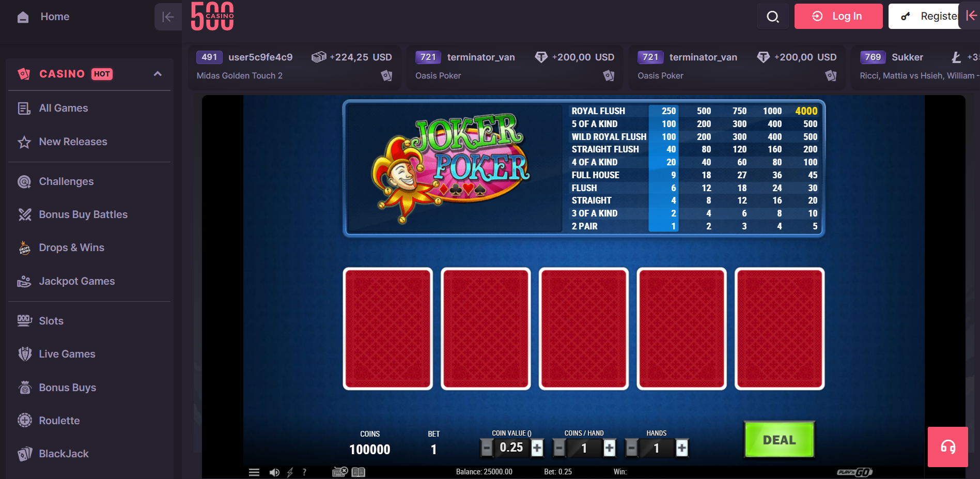Open the game hamburger menu
This screenshot has width=980, height=479.
point(254,472)
